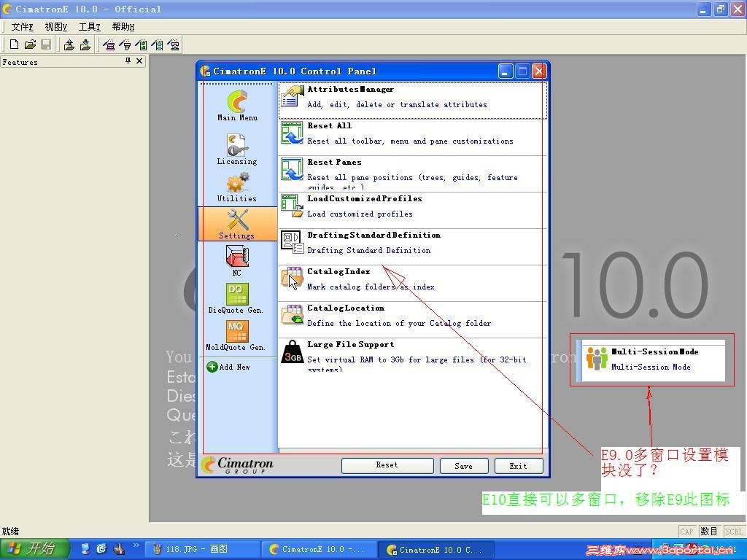
Task: Expand the quick launch chevron in the taskbar
Action: coord(135,545)
